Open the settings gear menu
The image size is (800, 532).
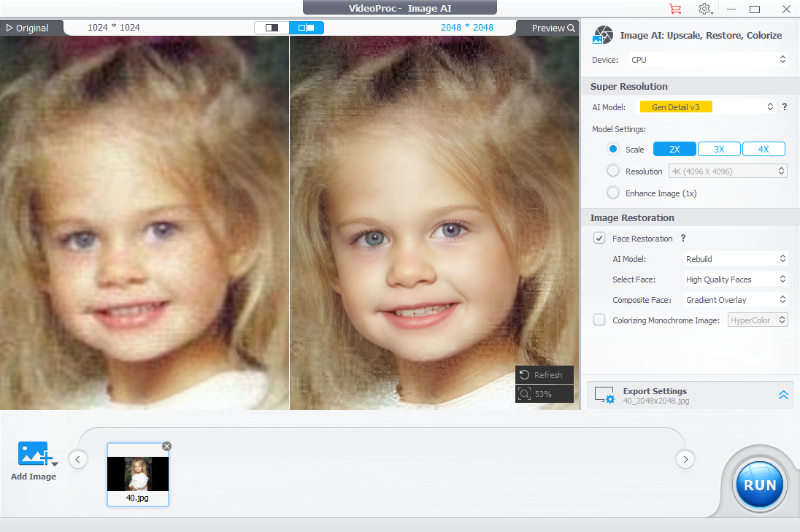(x=704, y=9)
